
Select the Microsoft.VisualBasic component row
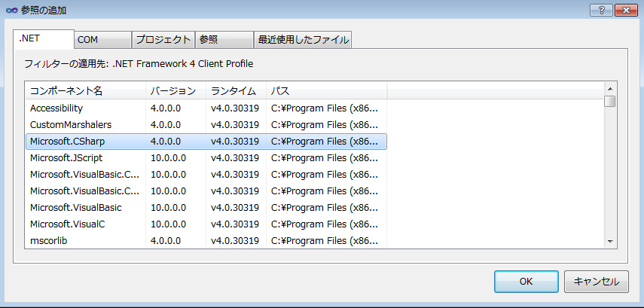(x=206, y=207)
